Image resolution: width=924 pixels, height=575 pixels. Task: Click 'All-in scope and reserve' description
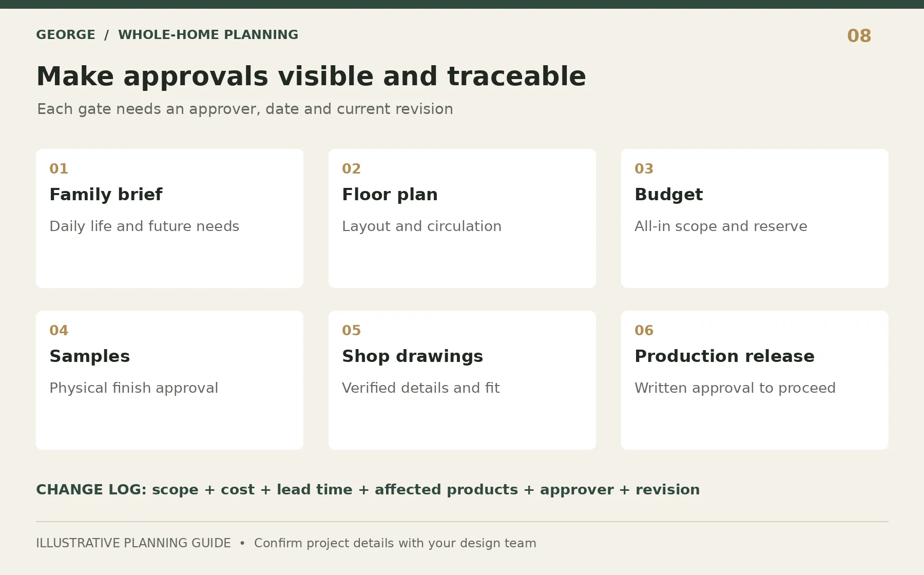(x=721, y=226)
